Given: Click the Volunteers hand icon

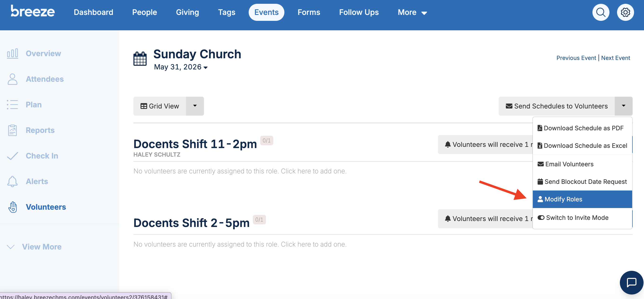Looking at the screenshot, I should [13, 207].
